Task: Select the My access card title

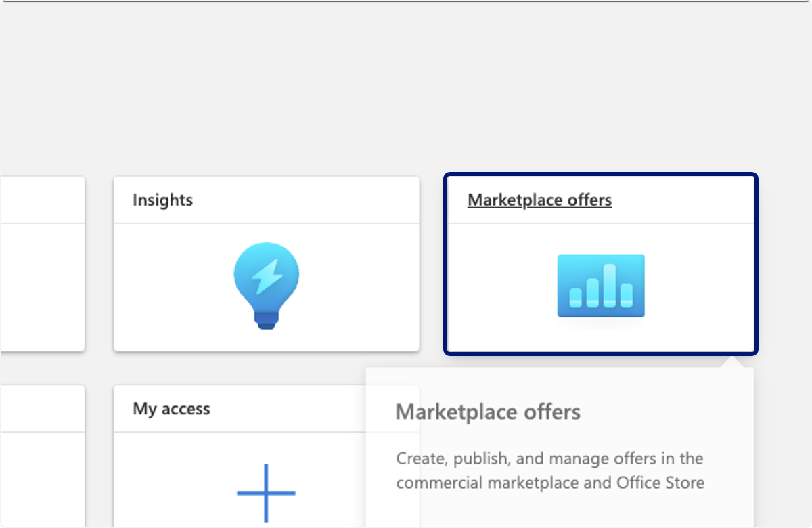Action: (171, 409)
